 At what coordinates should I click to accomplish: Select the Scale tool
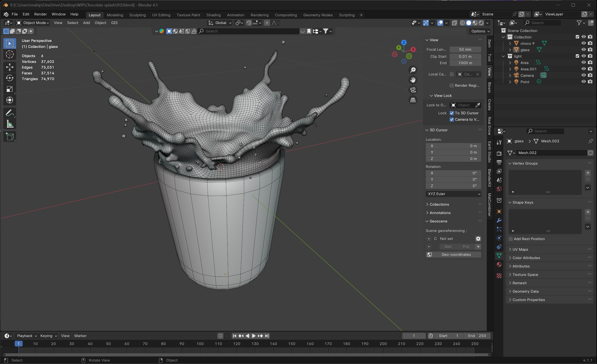[10, 89]
